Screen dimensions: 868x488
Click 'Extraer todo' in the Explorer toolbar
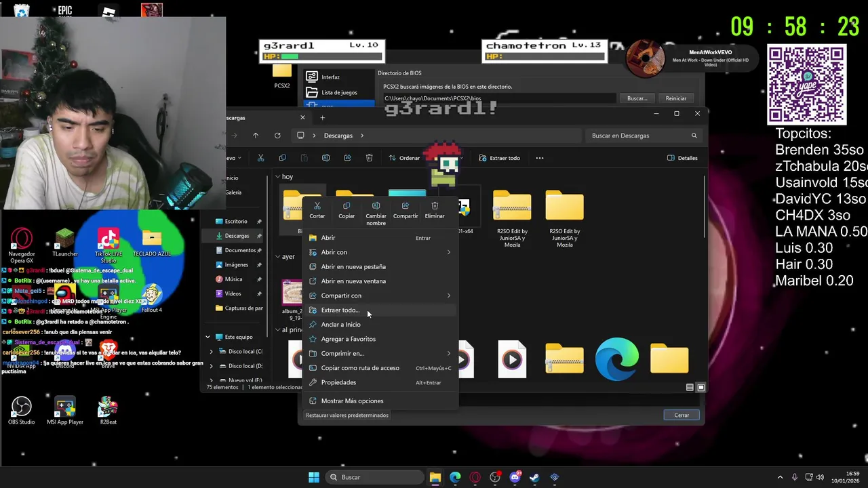click(x=500, y=158)
